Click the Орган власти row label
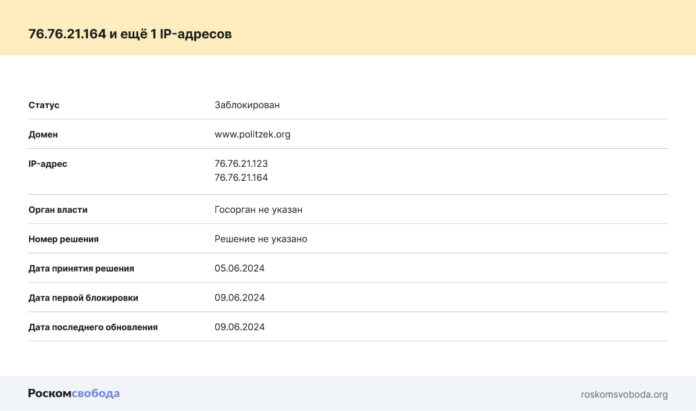 [x=58, y=210]
